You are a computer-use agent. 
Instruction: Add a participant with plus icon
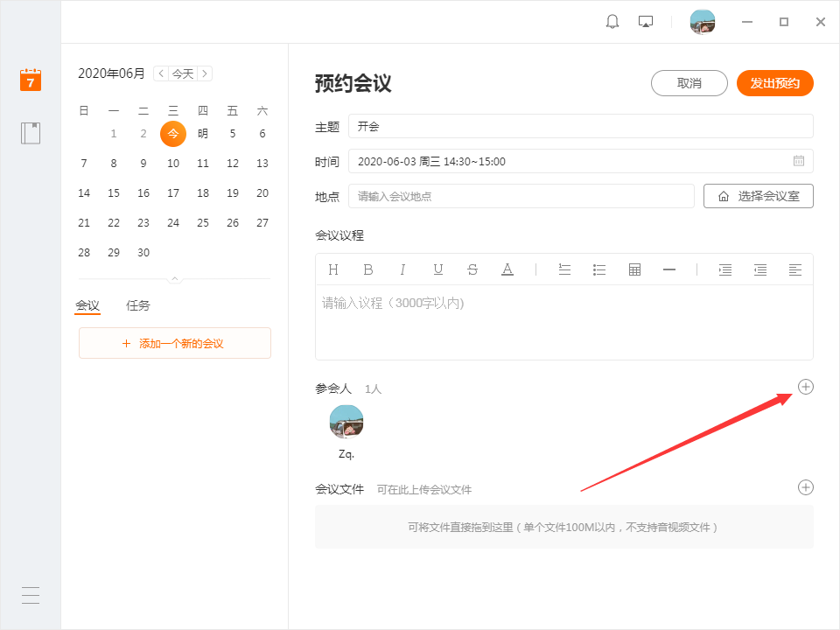(x=806, y=387)
